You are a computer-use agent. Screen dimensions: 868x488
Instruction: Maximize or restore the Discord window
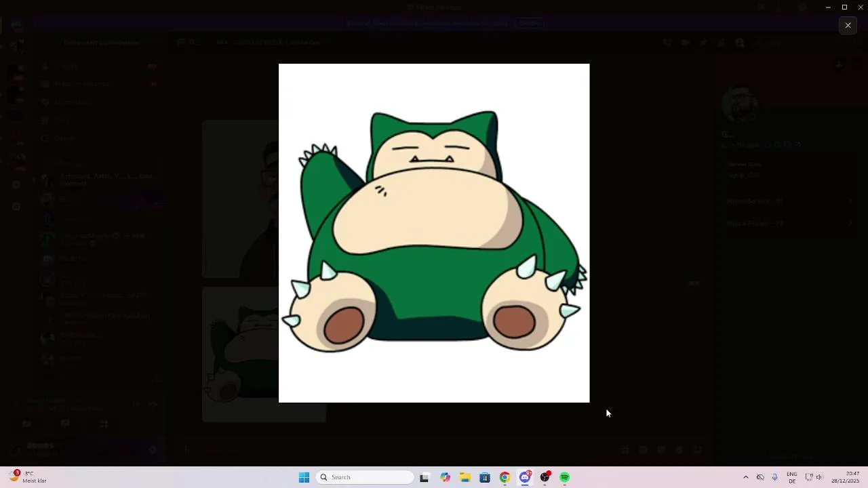tap(844, 7)
